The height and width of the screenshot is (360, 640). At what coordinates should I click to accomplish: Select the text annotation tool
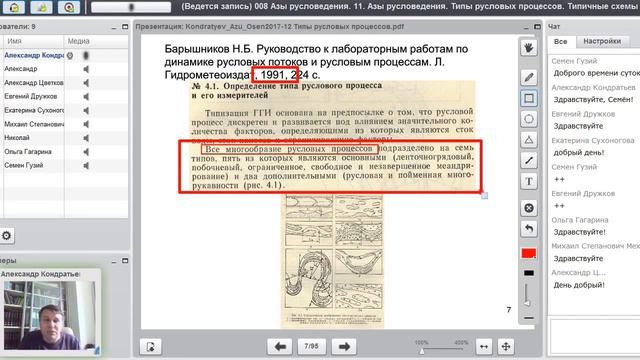(529, 181)
